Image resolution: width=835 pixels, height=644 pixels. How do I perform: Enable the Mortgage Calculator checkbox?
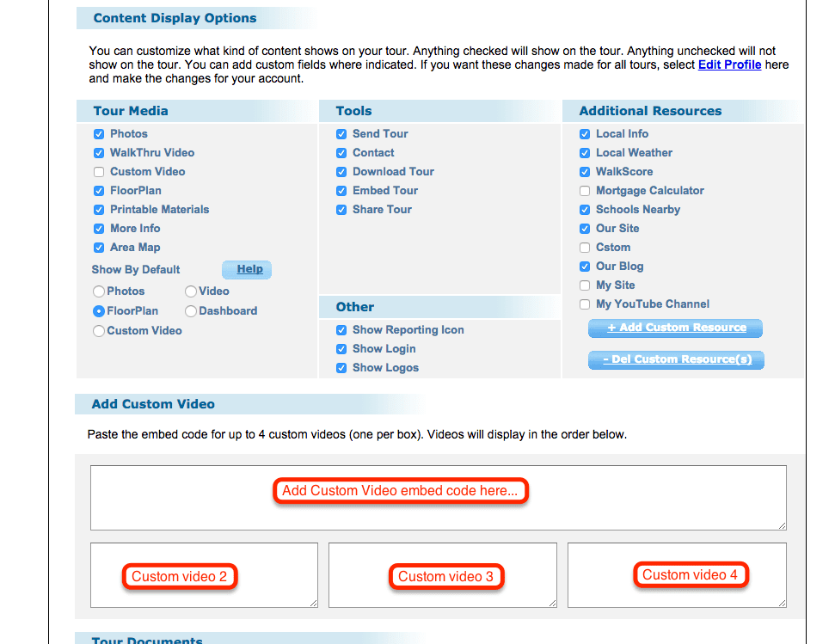(x=585, y=191)
